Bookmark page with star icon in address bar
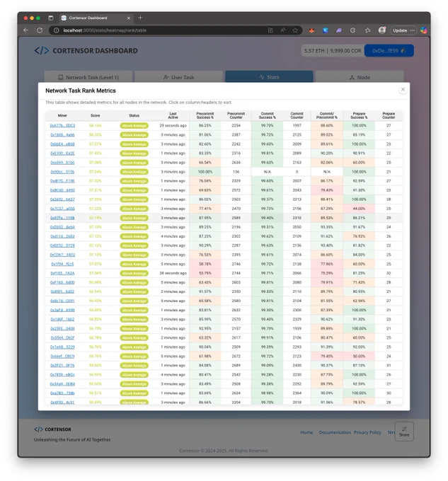 (x=295, y=30)
